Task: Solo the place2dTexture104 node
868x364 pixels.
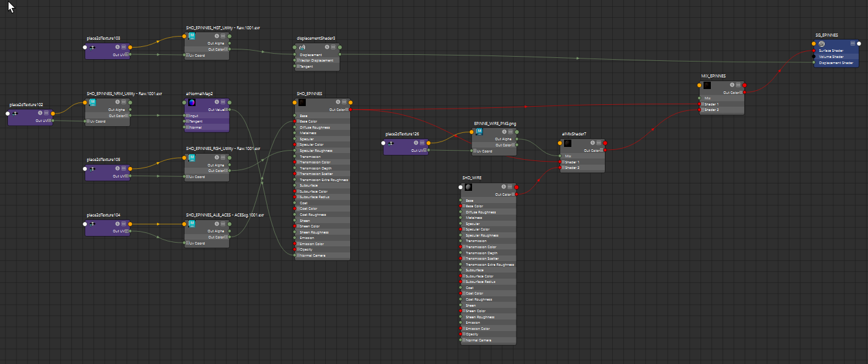Action: [117, 223]
